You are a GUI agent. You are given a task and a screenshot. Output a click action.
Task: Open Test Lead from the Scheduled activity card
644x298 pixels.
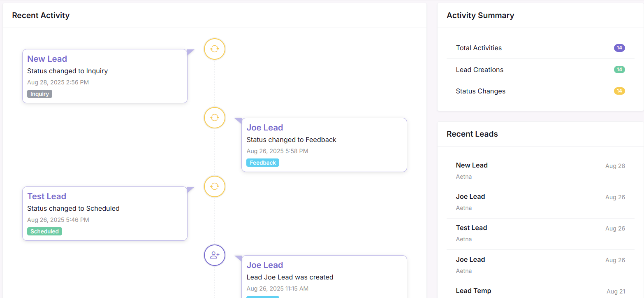46,196
